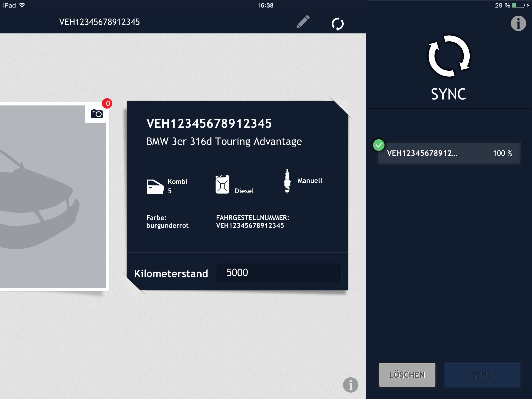Tap the card heading VEH12345678912345
Image resolution: width=532 pixels, height=399 pixels.
pos(209,123)
